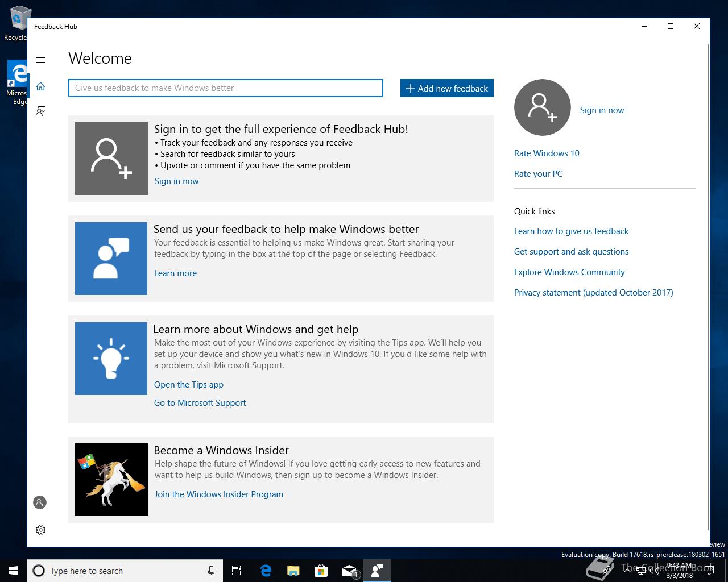This screenshot has height=582, width=728.
Task: Open Task View on taskbar
Action: (237, 571)
